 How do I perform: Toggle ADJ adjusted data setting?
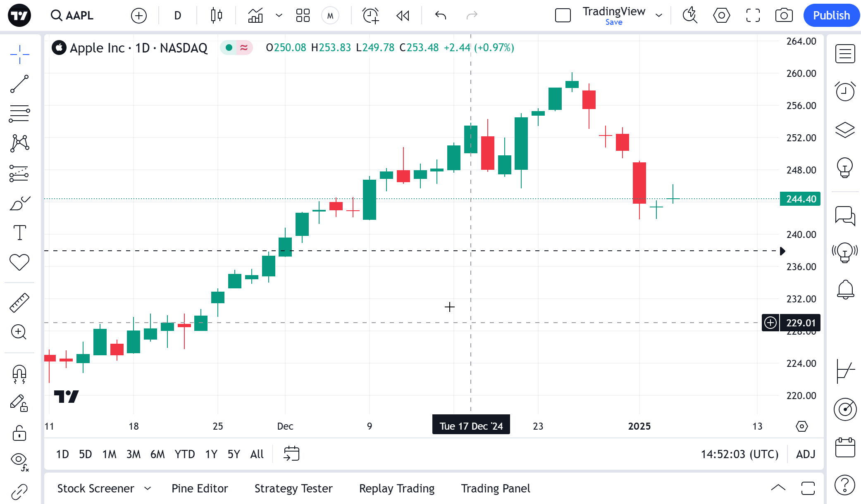point(806,454)
